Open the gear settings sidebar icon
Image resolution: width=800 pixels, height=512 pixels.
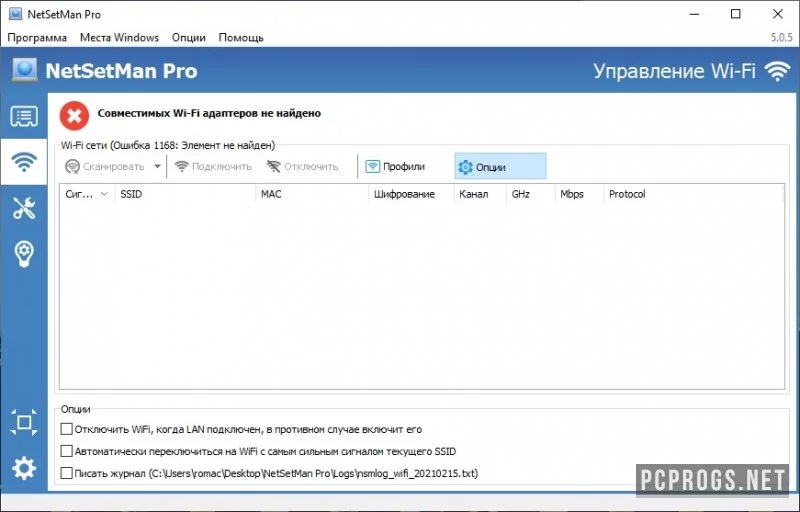coord(24,468)
